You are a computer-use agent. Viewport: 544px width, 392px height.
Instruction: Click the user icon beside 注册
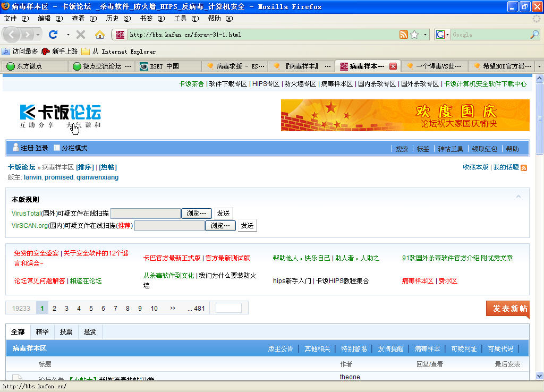[x=15, y=148]
